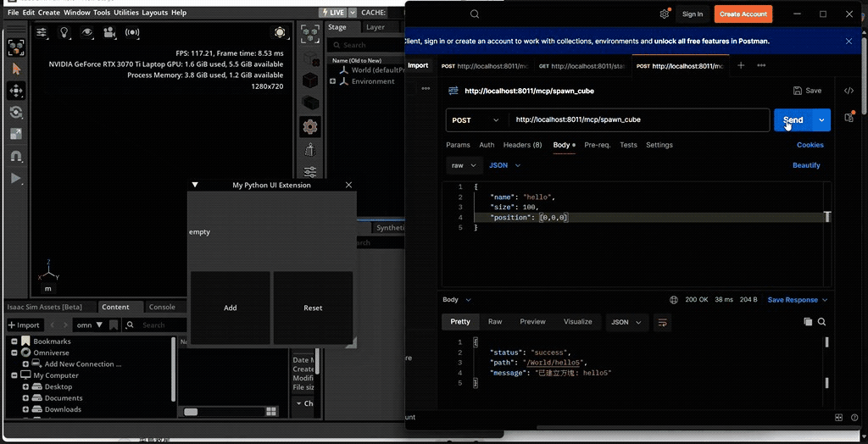
Task: Click the Reset button in Python UI Extension
Action: pyautogui.click(x=313, y=308)
